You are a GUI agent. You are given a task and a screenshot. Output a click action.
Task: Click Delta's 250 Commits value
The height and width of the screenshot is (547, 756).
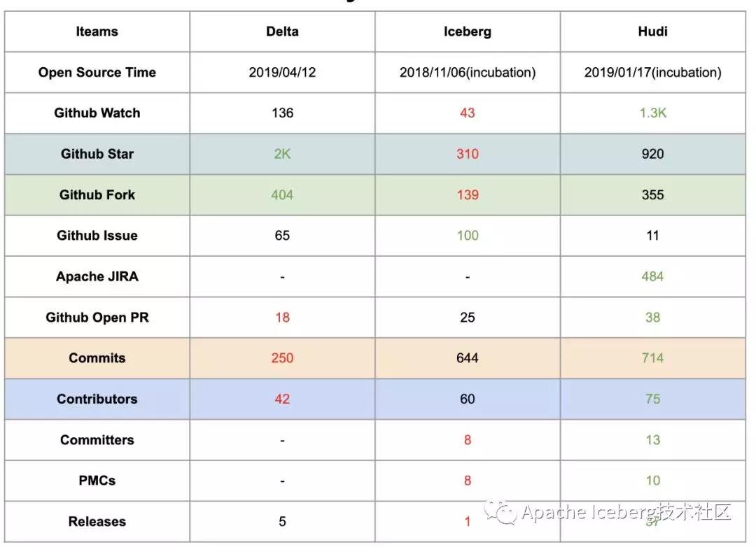pyautogui.click(x=282, y=358)
